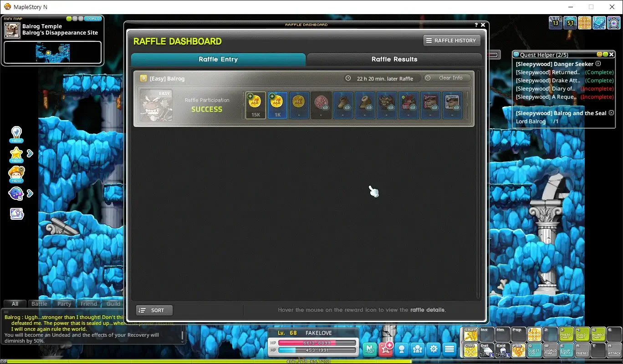Click the Easy Balrog boss portrait
Screen dimensions: 623x364
156,105
